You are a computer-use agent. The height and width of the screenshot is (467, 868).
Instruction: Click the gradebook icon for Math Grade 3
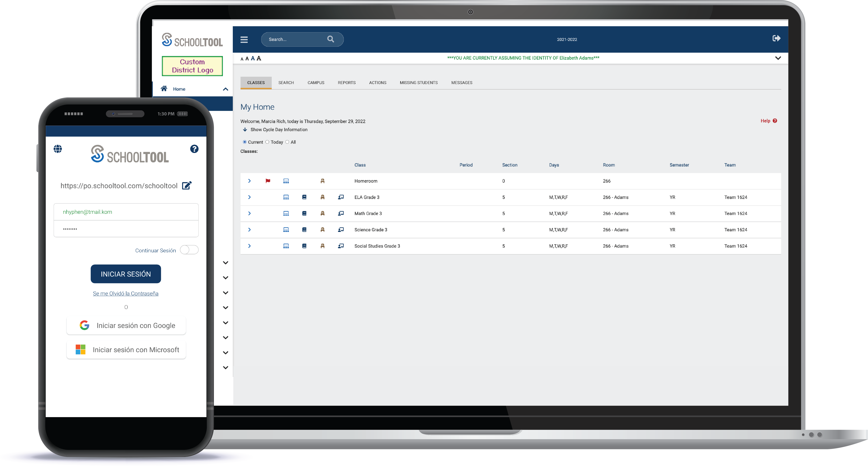[x=303, y=213]
